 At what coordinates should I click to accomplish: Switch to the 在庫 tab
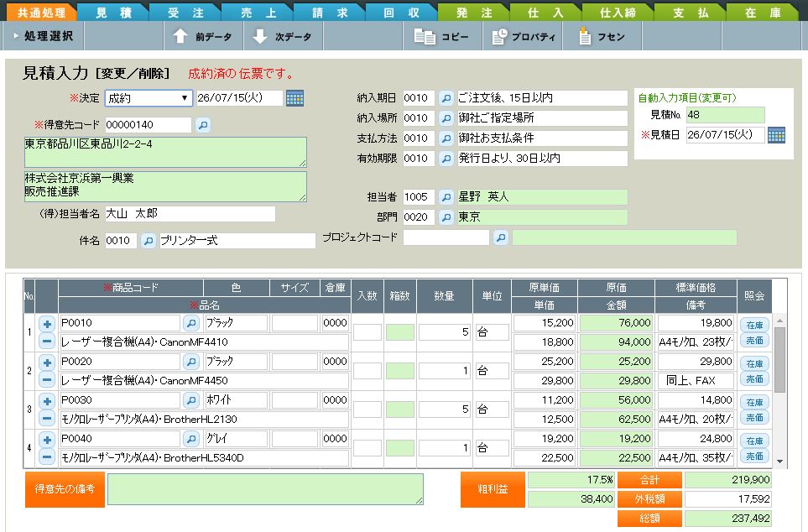pyautogui.click(x=763, y=12)
